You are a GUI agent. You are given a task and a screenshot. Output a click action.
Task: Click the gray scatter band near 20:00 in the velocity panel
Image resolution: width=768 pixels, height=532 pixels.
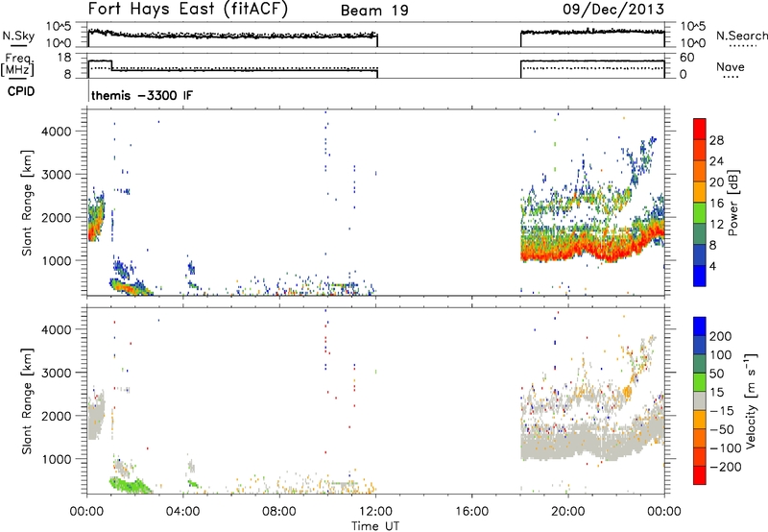click(x=568, y=444)
